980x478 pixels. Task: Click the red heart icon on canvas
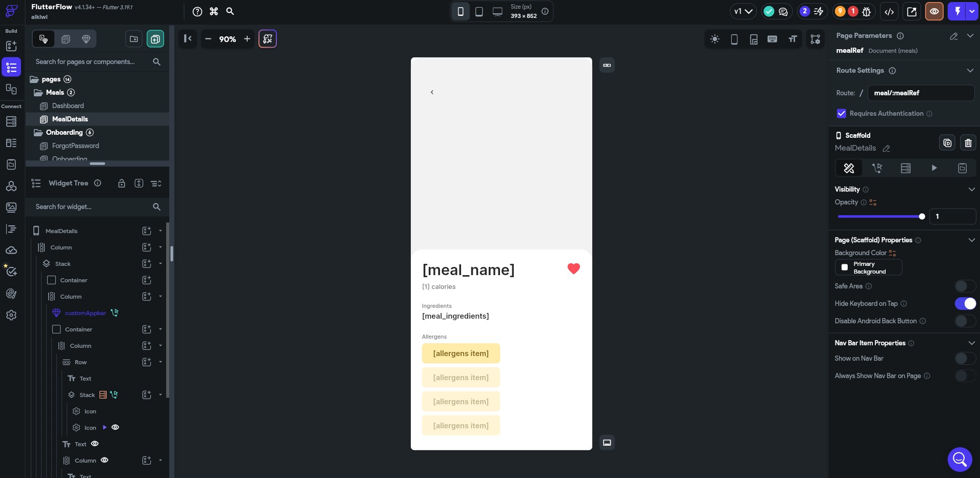(x=573, y=268)
